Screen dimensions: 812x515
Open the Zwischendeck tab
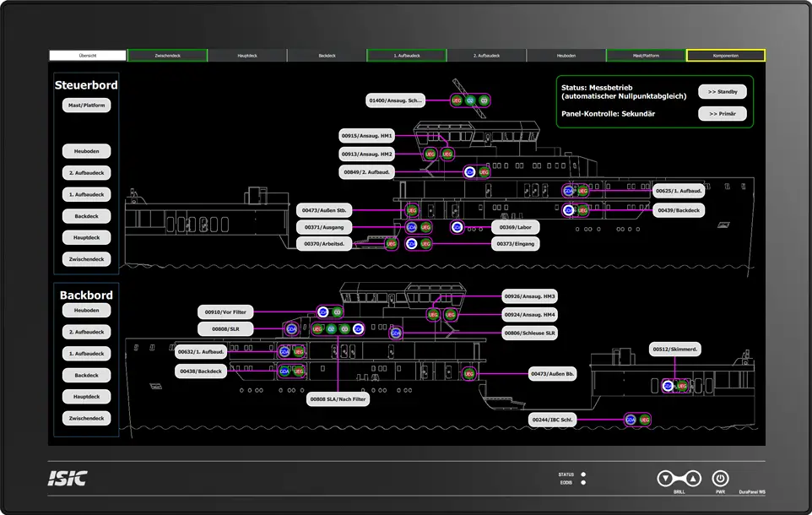(167, 56)
